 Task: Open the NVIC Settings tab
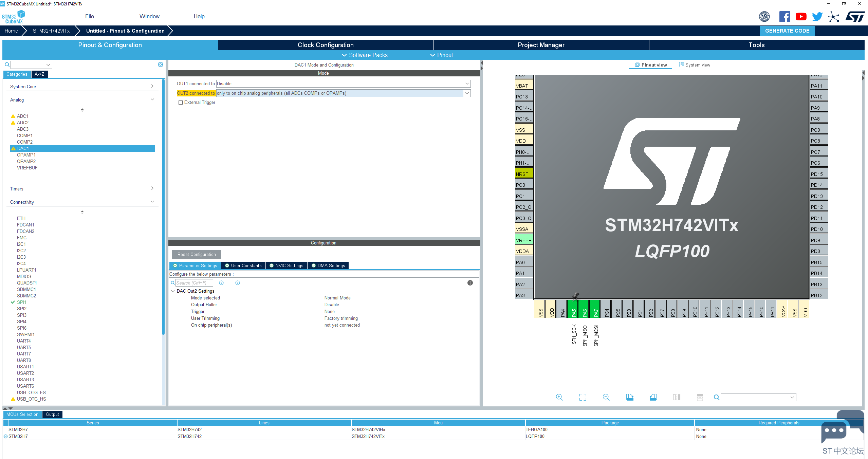(x=287, y=265)
